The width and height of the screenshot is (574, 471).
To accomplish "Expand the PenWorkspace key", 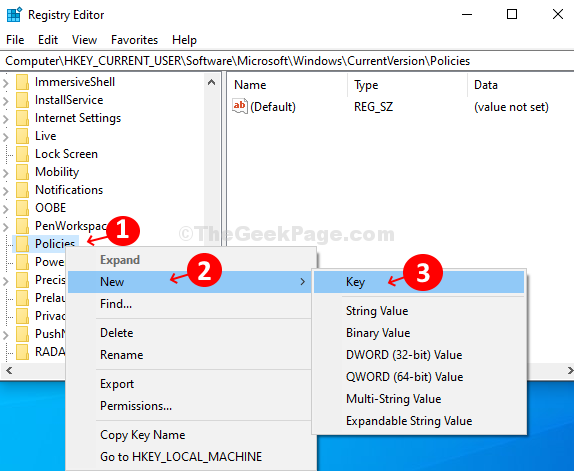I will tap(5, 226).
